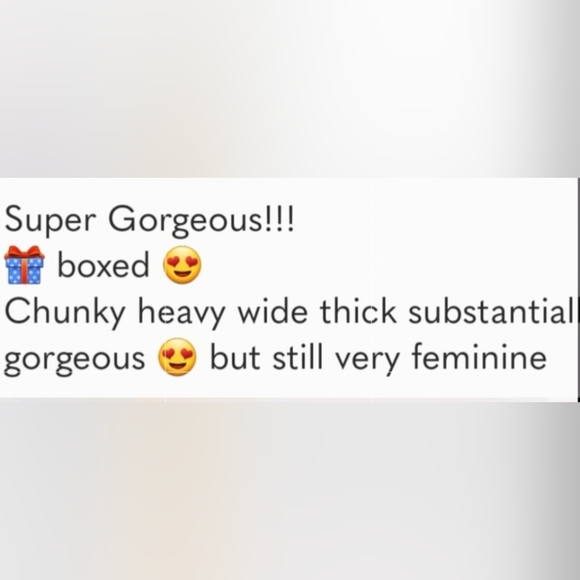This screenshot has width=580, height=580.
Task: Click the red bow on the gift emoji
Action: (24, 252)
